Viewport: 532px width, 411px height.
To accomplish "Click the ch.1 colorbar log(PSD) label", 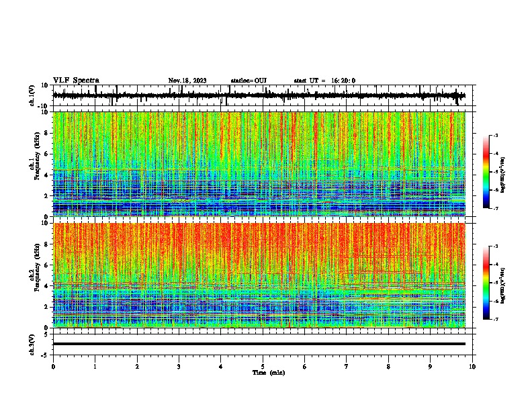I will [x=503, y=175].
